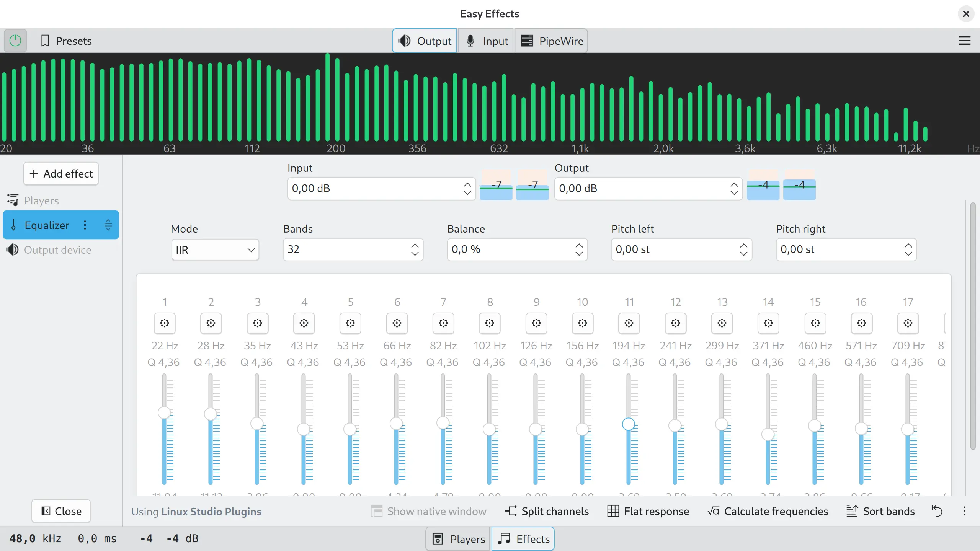The image size is (980, 551).
Task: Toggle the global bypass power button
Action: click(15, 40)
